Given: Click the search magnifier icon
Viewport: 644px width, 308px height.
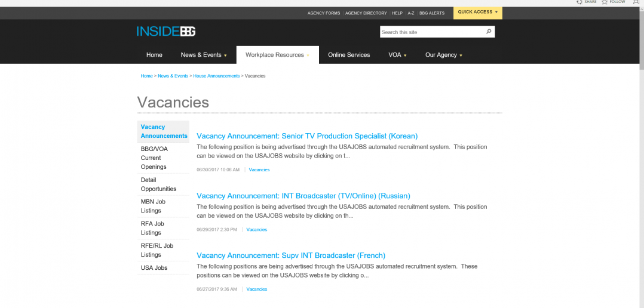Looking at the screenshot, I should click(x=489, y=32).
